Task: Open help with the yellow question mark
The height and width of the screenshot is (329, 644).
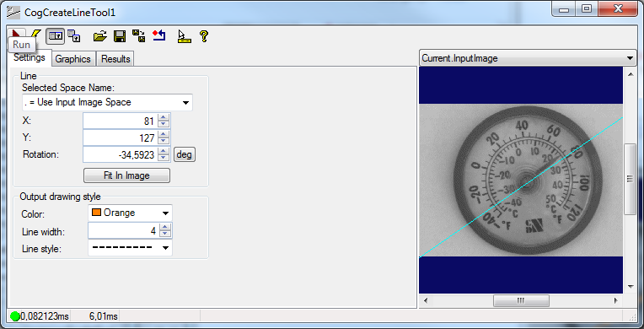Action: click(x=204, y=36)
